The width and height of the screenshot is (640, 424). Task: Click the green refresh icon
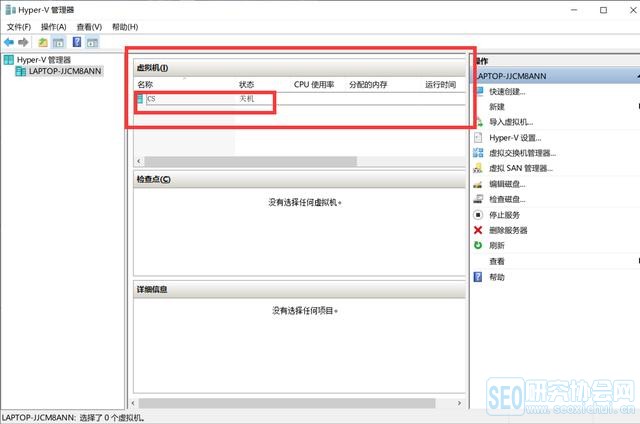tap(478, 245)
